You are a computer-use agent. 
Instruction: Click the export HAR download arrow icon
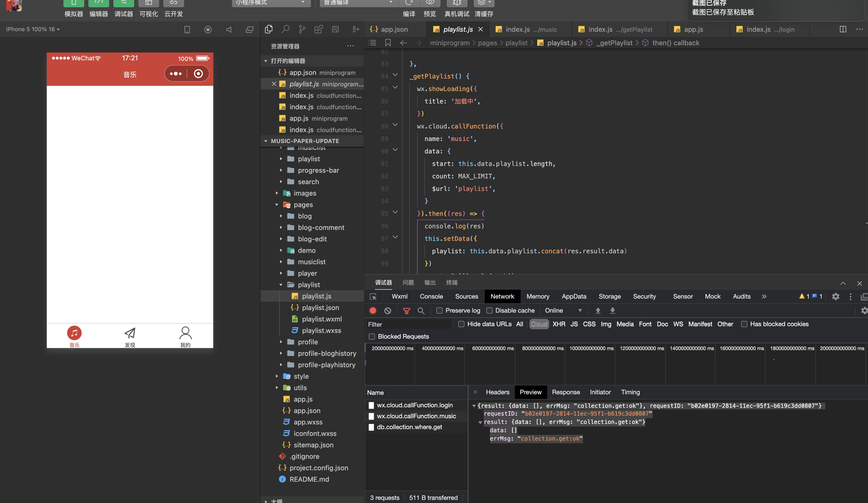tap(612, 311)
